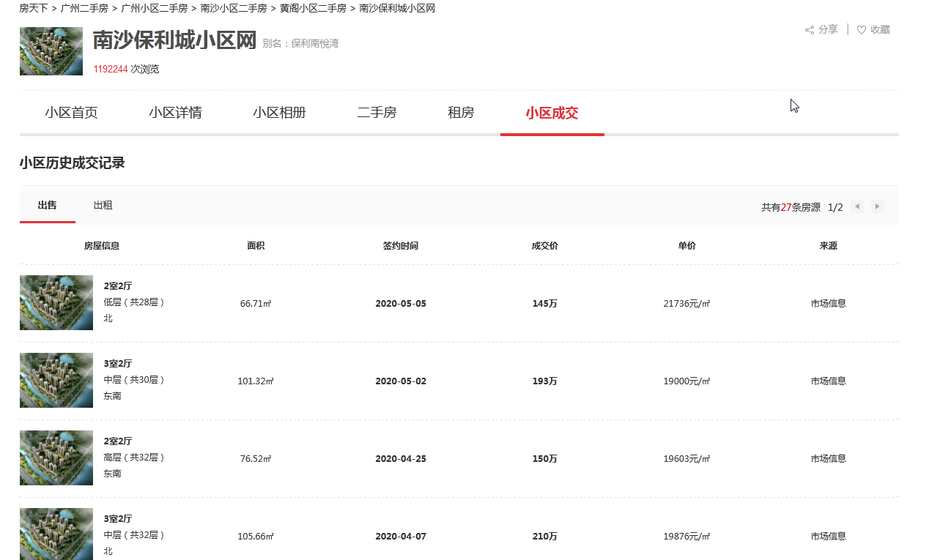Viewport: 929px width, 560px height.
Task: Navigate to 南沙小区二手房 breadcrumb
Action: pyautogui.click(x=233, y=9)
